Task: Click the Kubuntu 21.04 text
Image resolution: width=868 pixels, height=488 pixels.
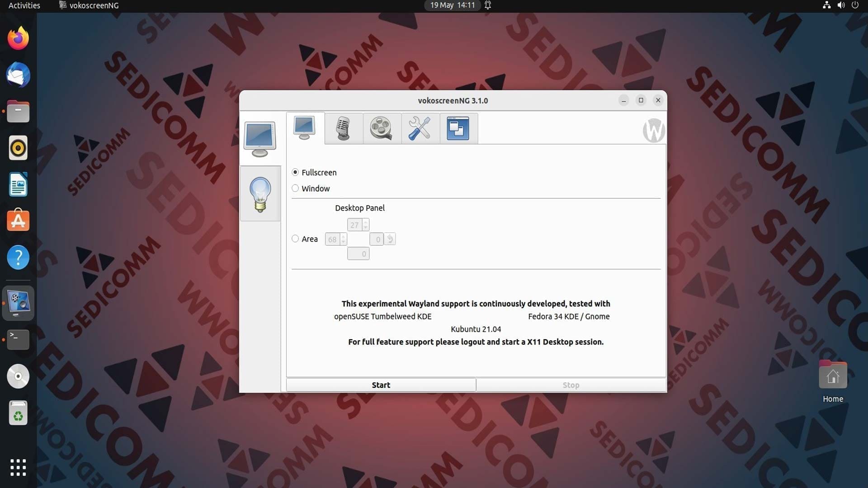Action: pyautogui.click(x=476, y=329)
